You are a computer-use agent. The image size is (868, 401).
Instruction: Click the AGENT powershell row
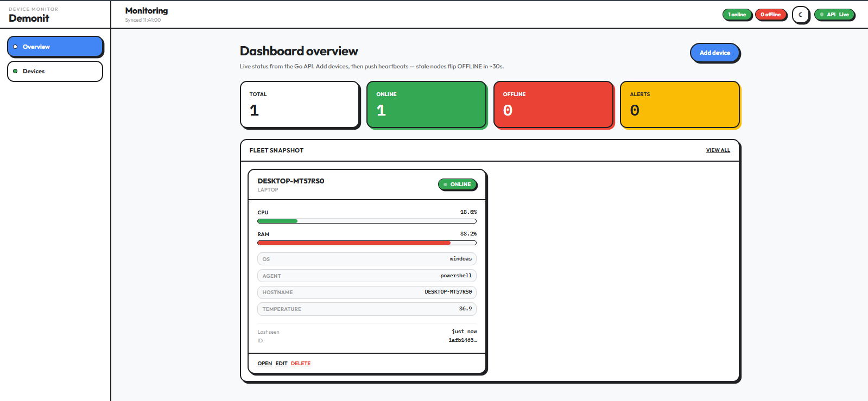(x=367, y=276)
